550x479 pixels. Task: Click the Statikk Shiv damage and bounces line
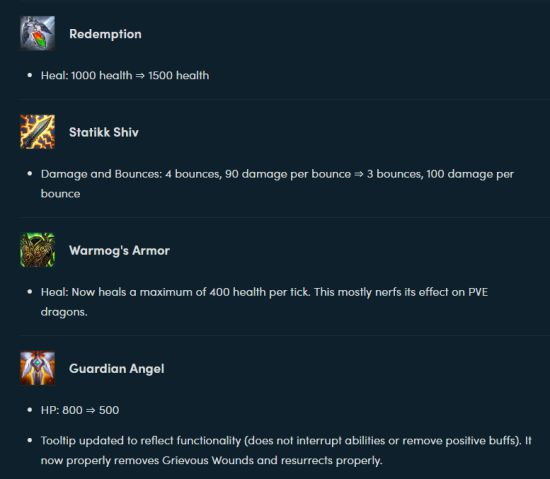click(x=277, y=184)
